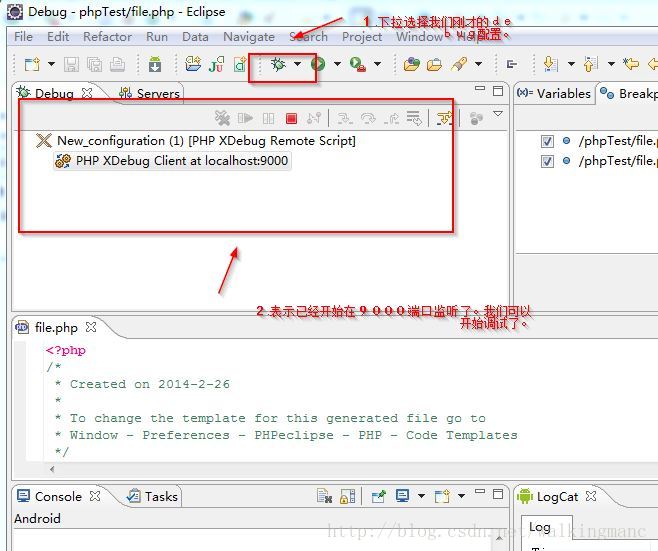Click the JUnit test case icon

(x=216, y=64)
